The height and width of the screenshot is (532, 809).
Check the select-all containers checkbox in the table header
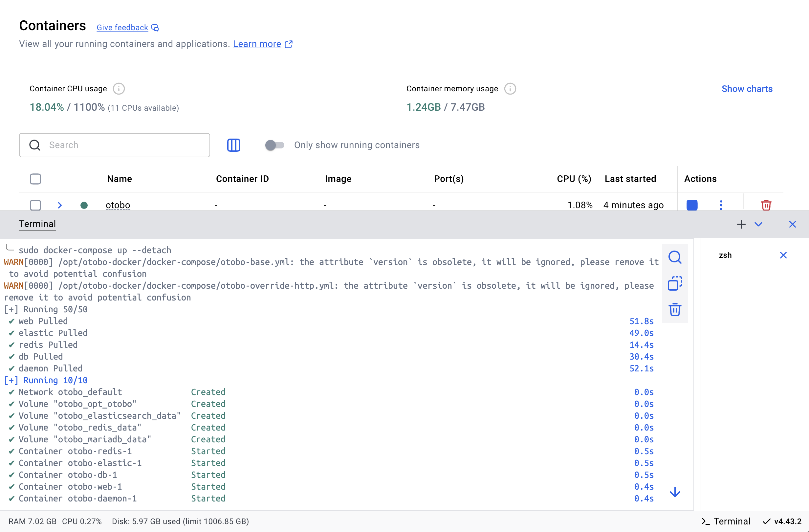point(35,179)
